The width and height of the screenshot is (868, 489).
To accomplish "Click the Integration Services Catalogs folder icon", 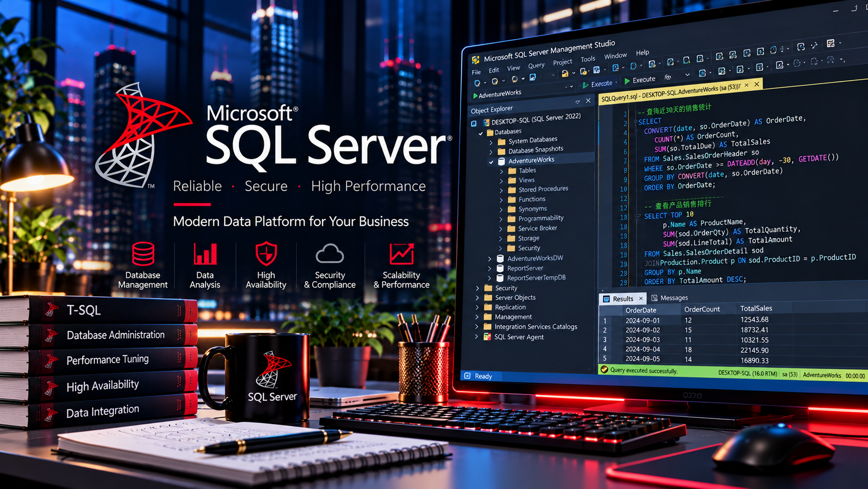I will 487,327.
